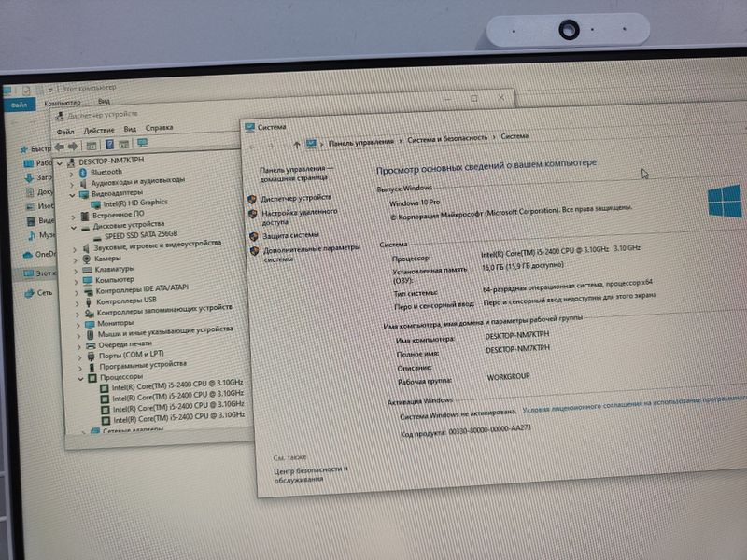Open the Защита системы link

(x=290, y=235)
